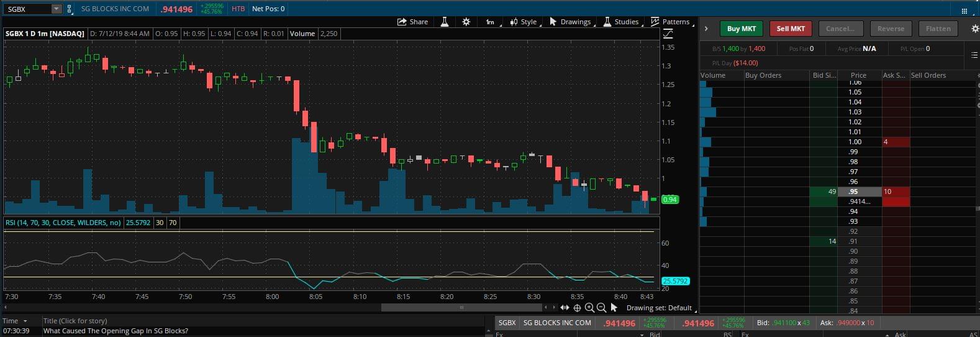The image size is (980, 337).
Task: Click the bid size 49 cell
Action: tap(824, 192)
